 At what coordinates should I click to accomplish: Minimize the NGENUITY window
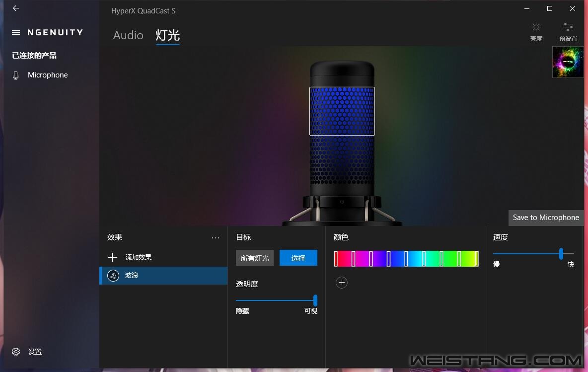click(527, 8)
